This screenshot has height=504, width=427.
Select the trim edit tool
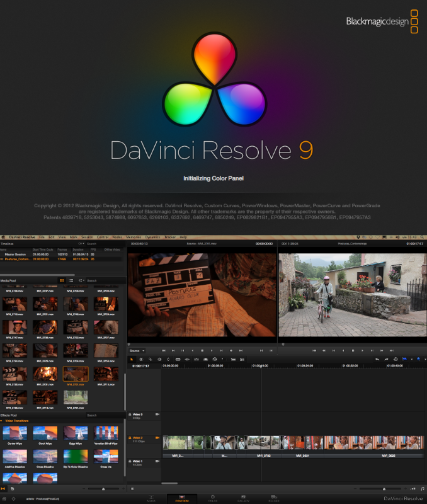tap(140, 359)
